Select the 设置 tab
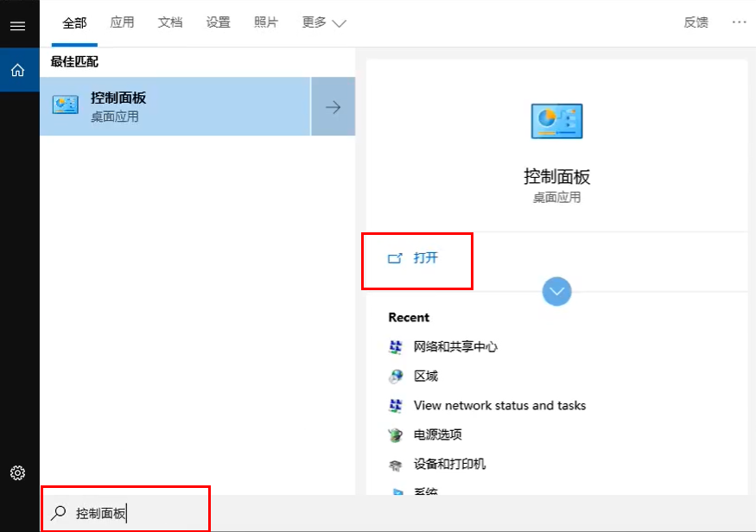Image resolution: width=756 pixels, height=532 pixels. (x=218, y=22)
